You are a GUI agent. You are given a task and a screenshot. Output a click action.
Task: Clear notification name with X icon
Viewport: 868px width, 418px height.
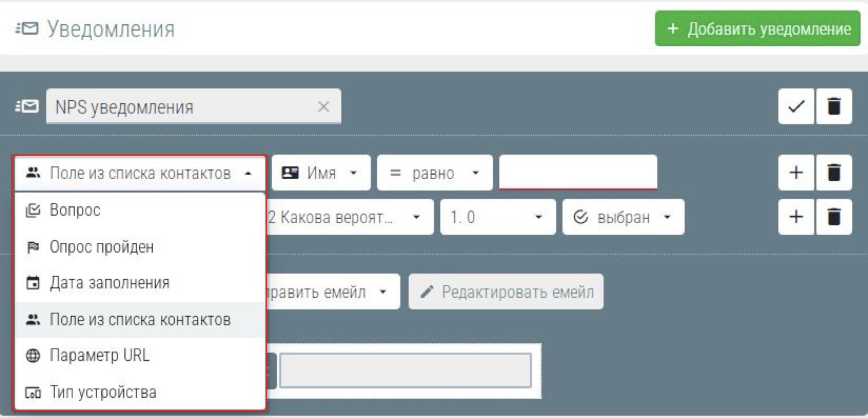[x=323, y=107]
